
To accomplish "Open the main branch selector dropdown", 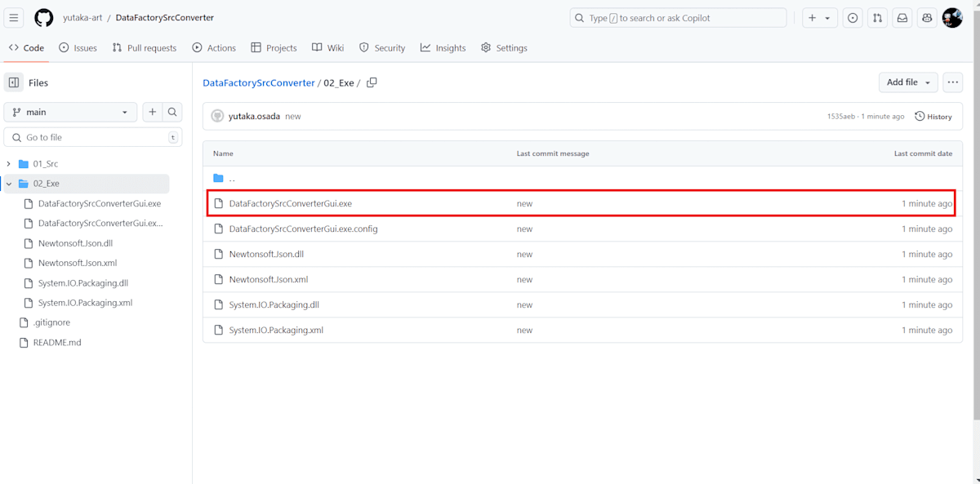I will coord(70,112).
